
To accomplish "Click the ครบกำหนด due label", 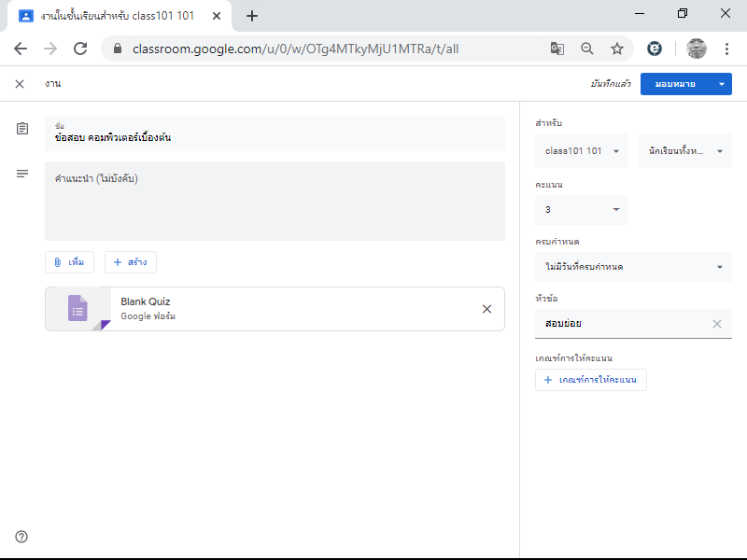I will tap(557, 242).
